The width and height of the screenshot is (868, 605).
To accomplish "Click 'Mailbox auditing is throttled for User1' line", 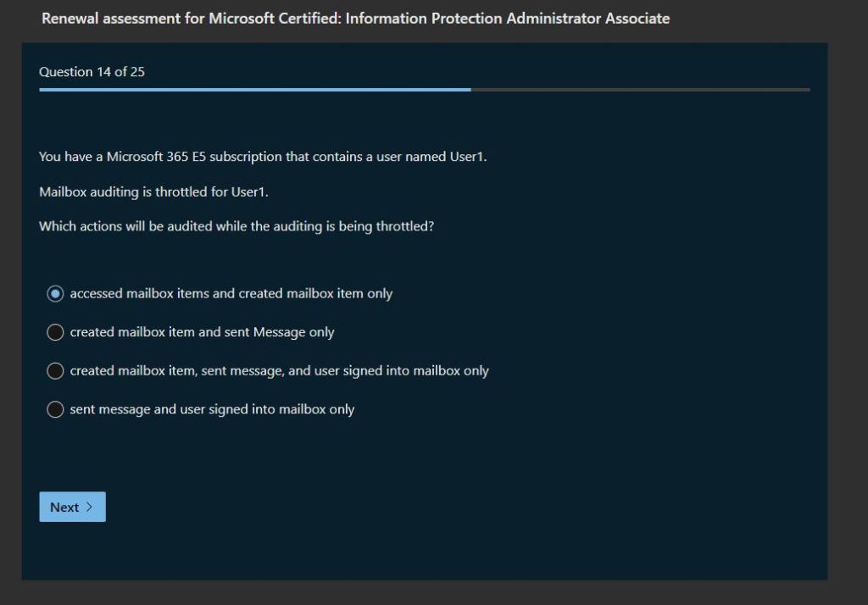I will 153,192.
